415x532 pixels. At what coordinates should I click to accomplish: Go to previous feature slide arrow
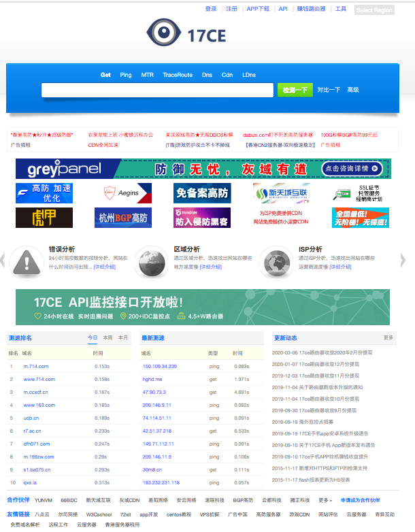click(2, 261)
